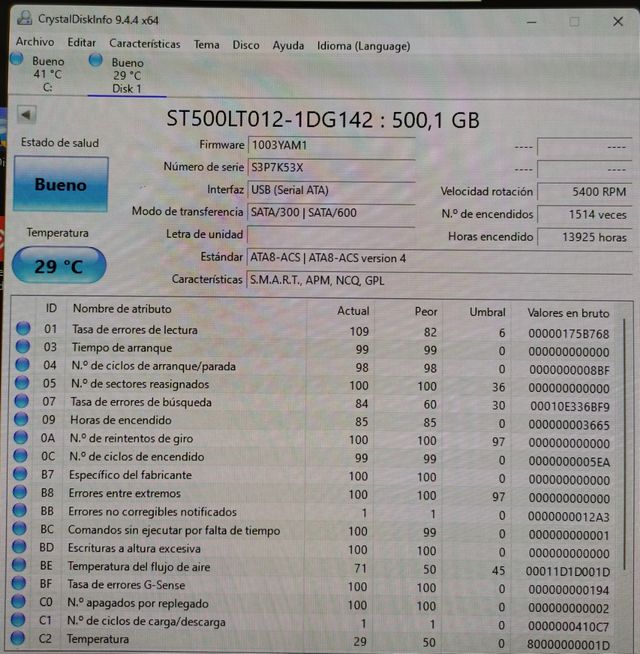Screen dimensions: 640x654
Task: Open the Tema menu
Action: (x=206, y=45)
